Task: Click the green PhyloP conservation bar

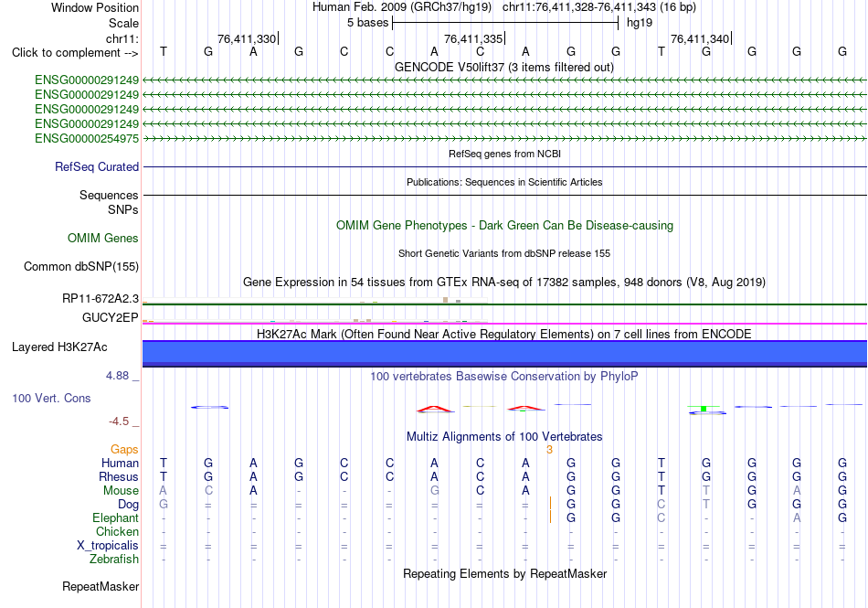Action: tap(704, 409)
